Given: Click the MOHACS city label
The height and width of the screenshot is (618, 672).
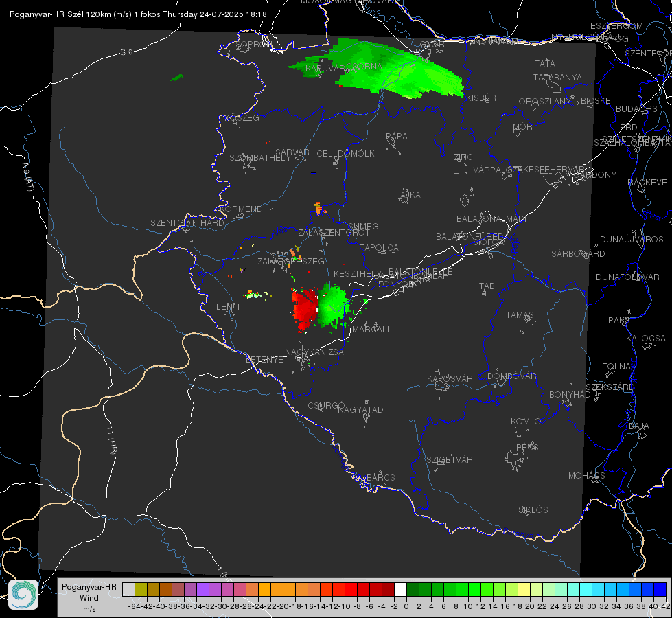Looking at the screenshot, I should tap(586, 476).
